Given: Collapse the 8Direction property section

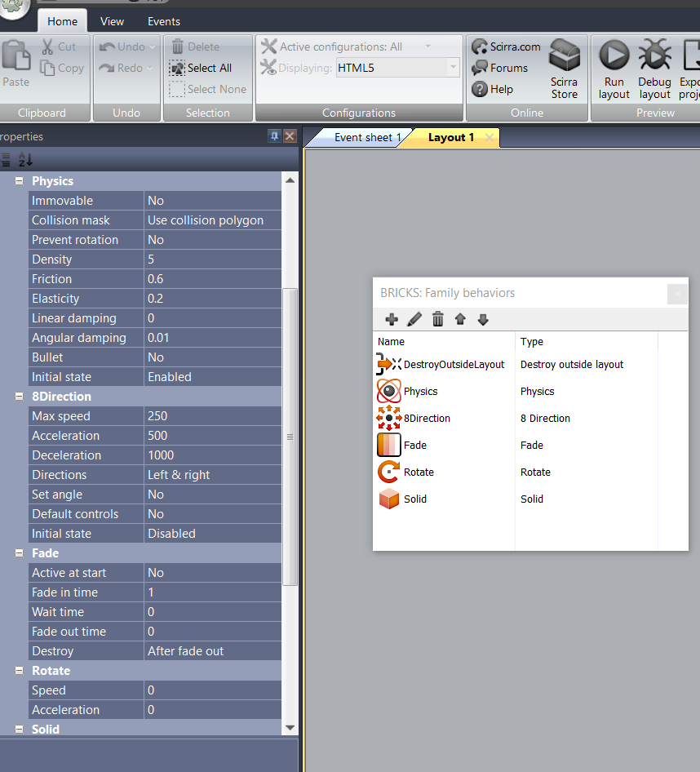Looking at the screenshot, I should coord(19,397).
